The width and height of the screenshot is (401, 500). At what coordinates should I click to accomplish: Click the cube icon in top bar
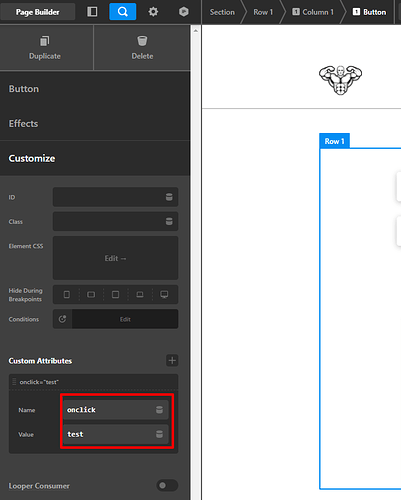click(184, 12)
